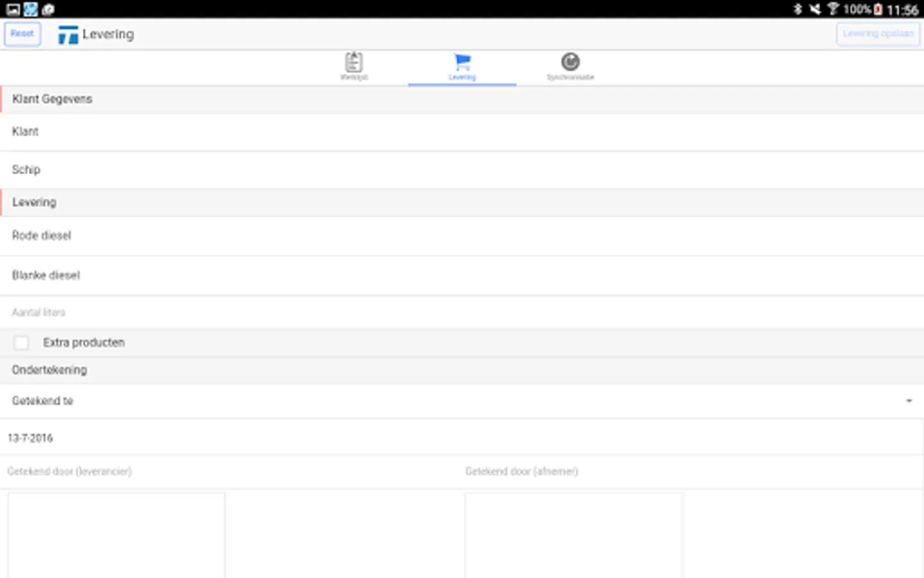Expand the Getekend te dropdown arrow
Screen dimensions: 924x578
(x=909, y=401)
